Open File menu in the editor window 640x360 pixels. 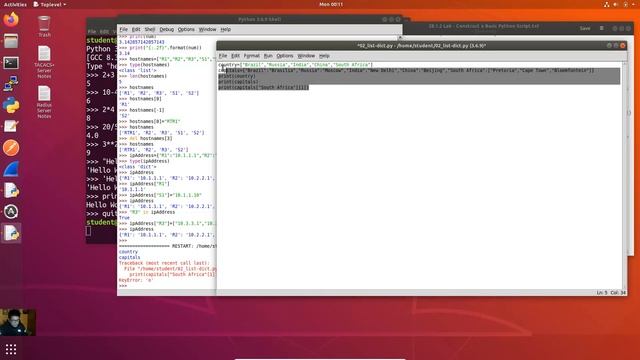[223, 56]
